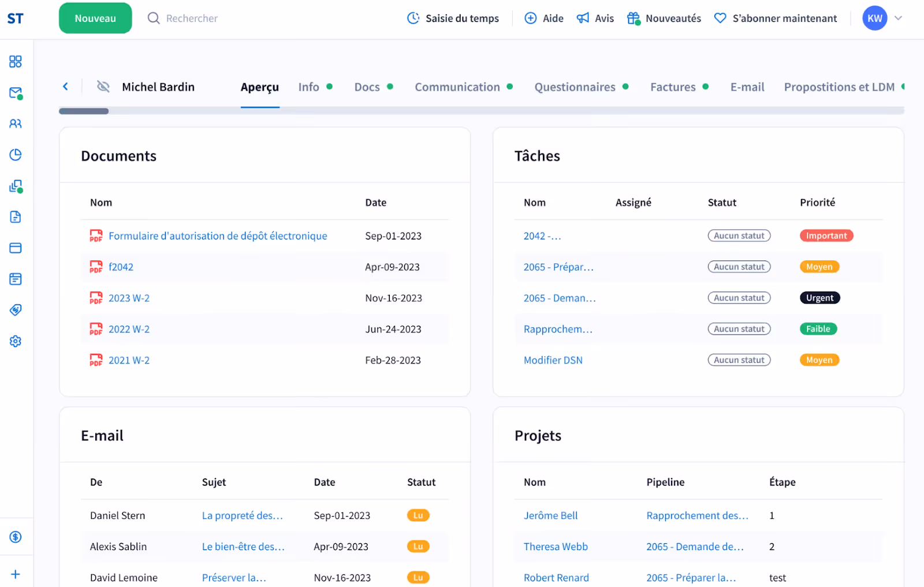Click the sender name Alexis Sablin
The height and width of the screenshot is (587, 924).
[x=118, y=547]
